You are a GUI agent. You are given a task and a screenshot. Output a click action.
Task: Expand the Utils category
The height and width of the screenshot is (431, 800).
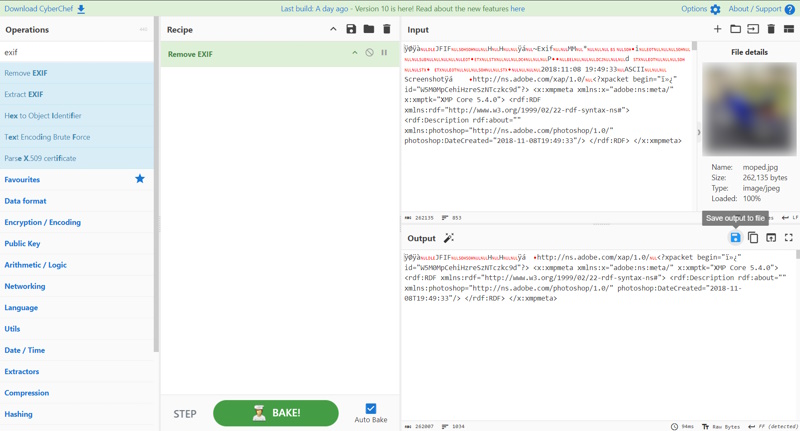click(x=77, y=329)
